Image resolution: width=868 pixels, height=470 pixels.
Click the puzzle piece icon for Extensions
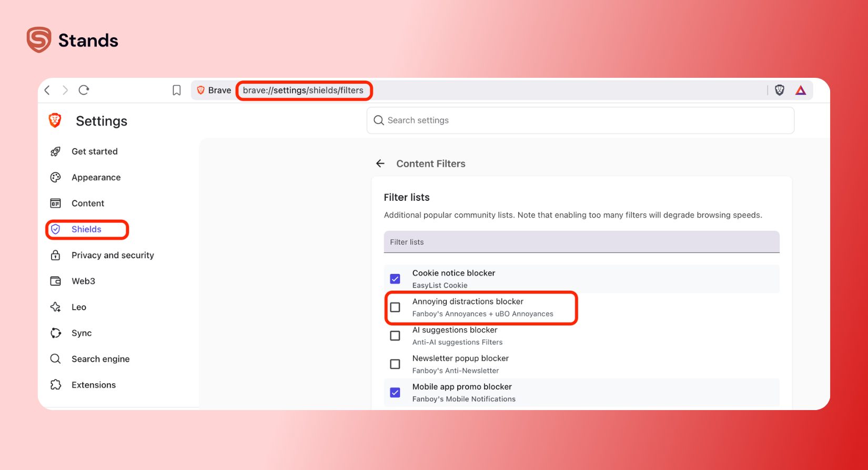(x=55, y=385)
